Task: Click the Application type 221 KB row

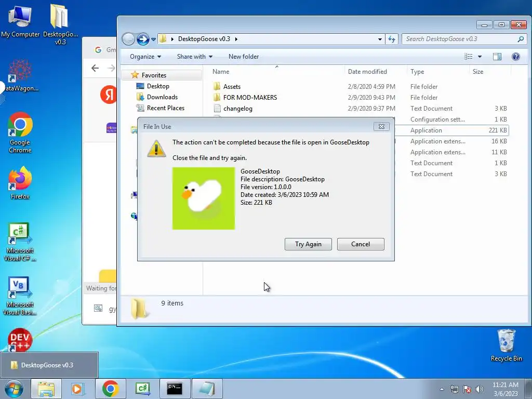Action: click(451, 130)
